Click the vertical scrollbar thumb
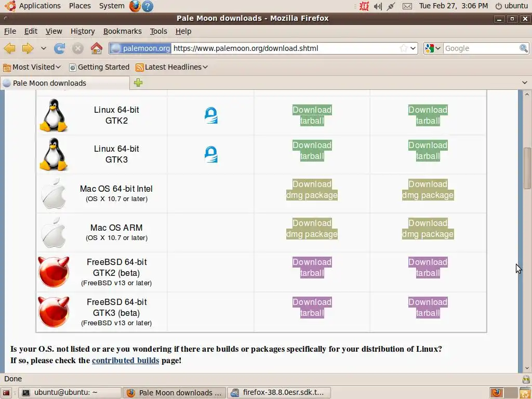Image resolution: width=532 pixels, height=399 pixels. [527, 168]
